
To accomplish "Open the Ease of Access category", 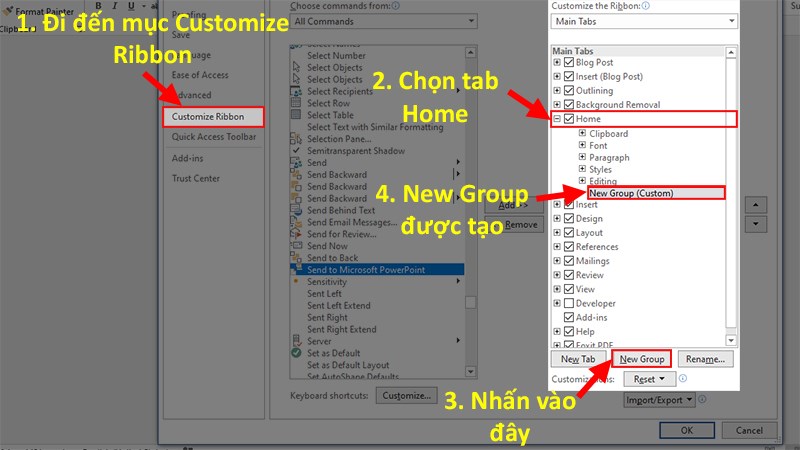I will pyautogui.click(x=200, y=75).
